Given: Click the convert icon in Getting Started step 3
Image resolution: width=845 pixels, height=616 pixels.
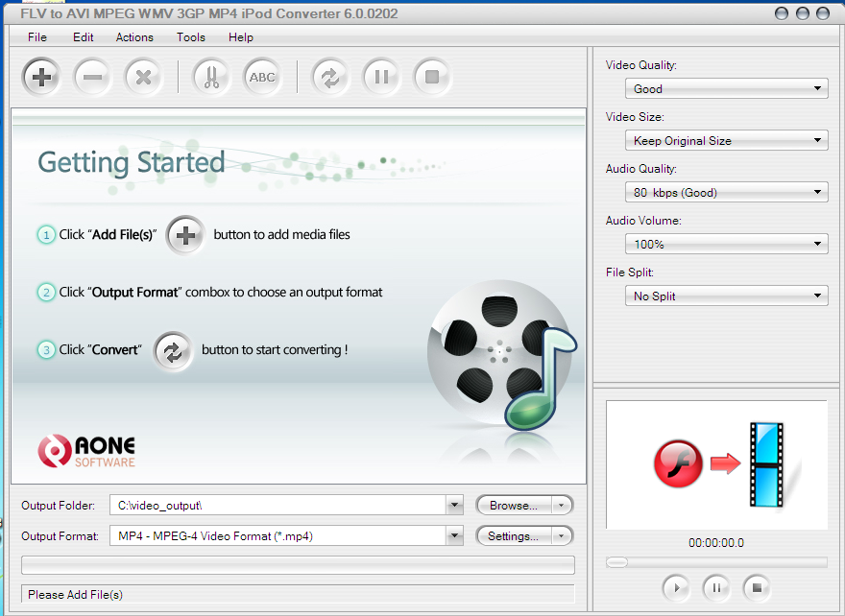Looking at the screenshot, I should click(x=173, y=351).
